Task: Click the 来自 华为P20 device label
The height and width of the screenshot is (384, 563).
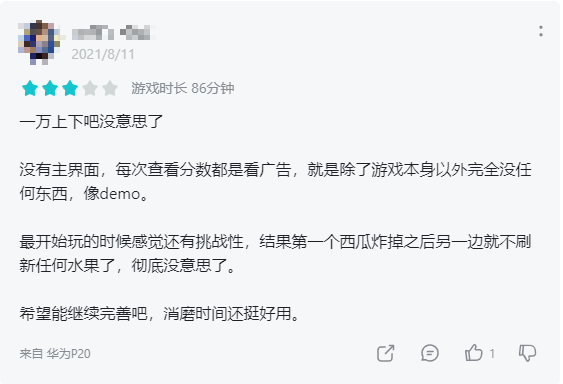Action: (x=55, y=354)
